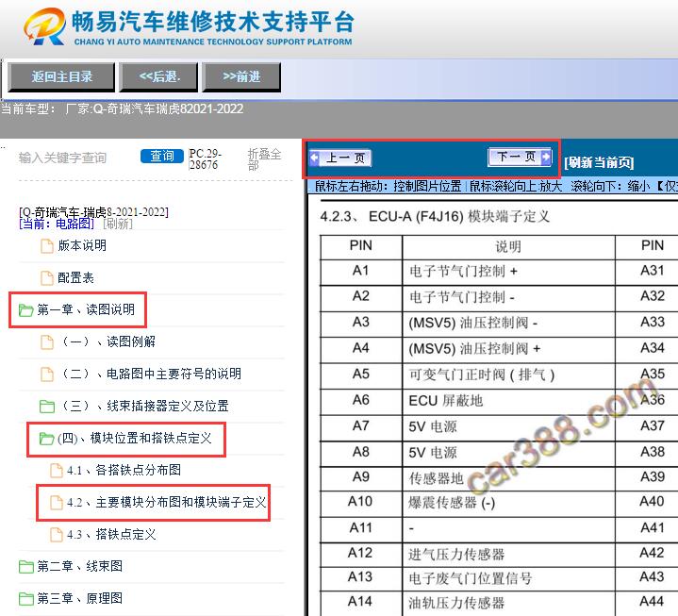678x616 pixels.
Task: Click the 输入关键字查询 search field
Action: (x=62, y=158)
